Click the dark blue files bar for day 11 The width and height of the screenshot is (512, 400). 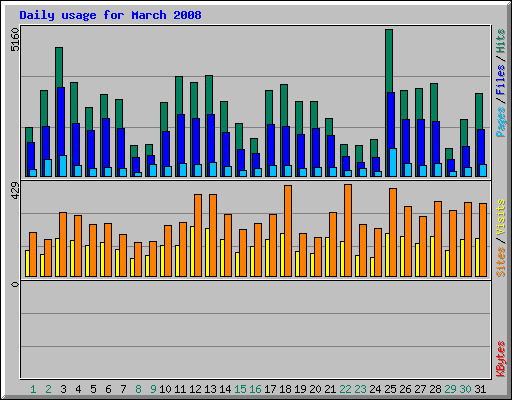[x=181, y=139]
